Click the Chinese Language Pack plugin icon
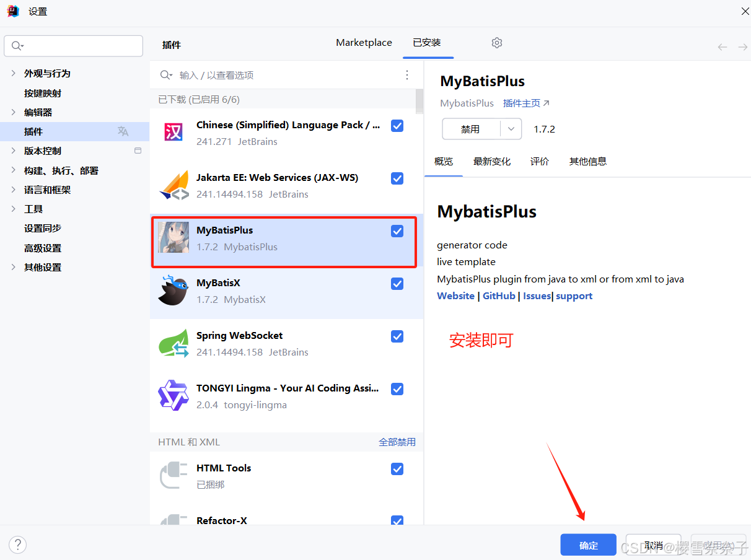Image resolution: width=751 pixels, height=560 pixels. pyautogui.click(x=173, y=132)
